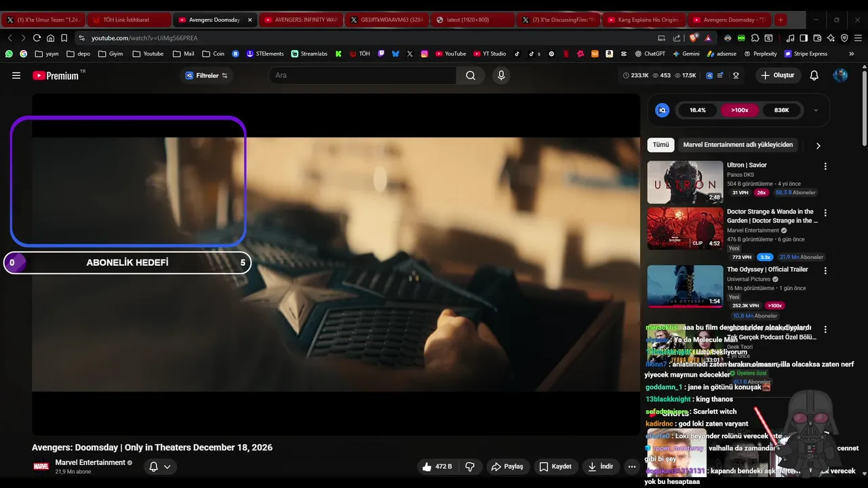Viewport: 868px width, 488px height.
Task: Click vidIQ logo in stats panel
Action: (663, 110)
